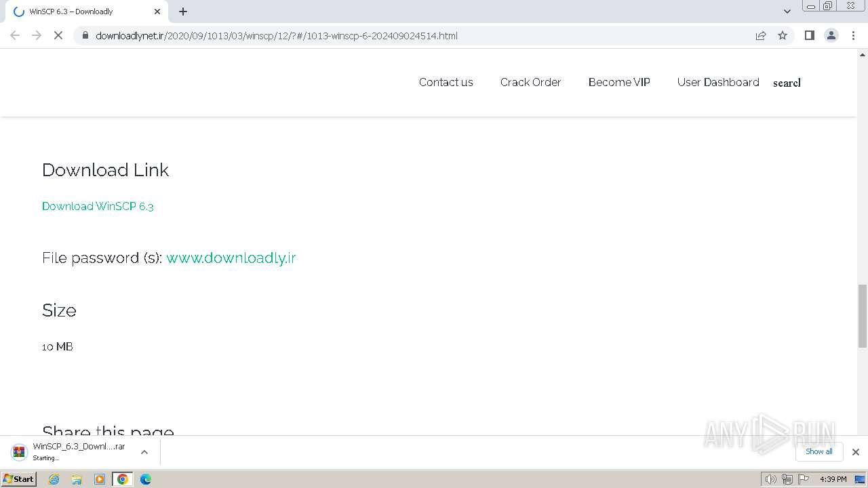Select the WinSCP 6.3 – Downloadly tab
Screen dimensions: 868x488
point(85,12)
